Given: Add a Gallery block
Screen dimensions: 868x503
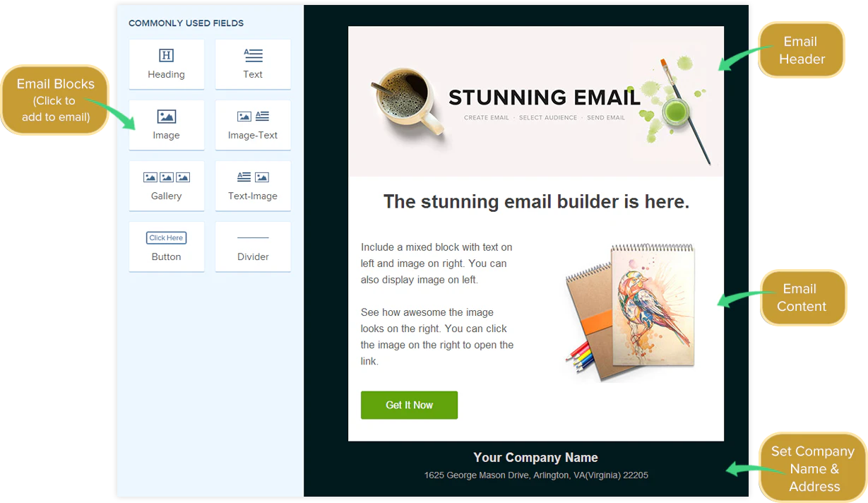Looking at the screenshot, I should tap(167, 186).
